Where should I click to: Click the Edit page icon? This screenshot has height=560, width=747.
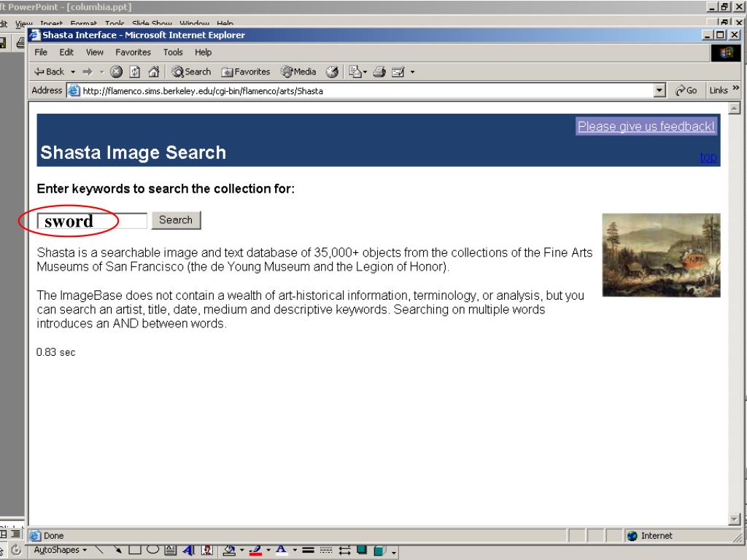click(398, 72)
